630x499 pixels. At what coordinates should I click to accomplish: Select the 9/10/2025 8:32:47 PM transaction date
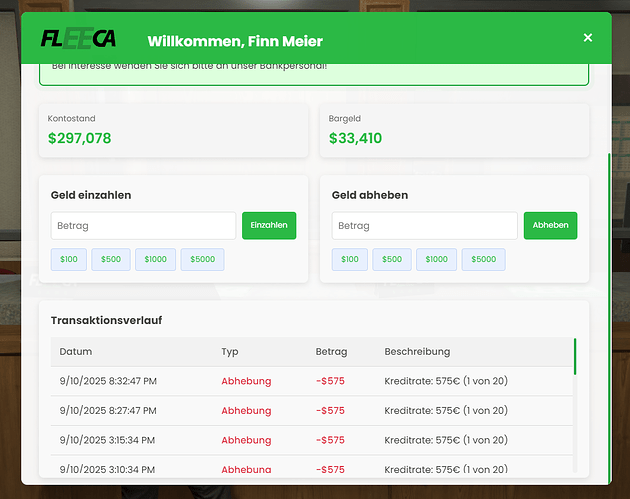(x=108, y=381)
